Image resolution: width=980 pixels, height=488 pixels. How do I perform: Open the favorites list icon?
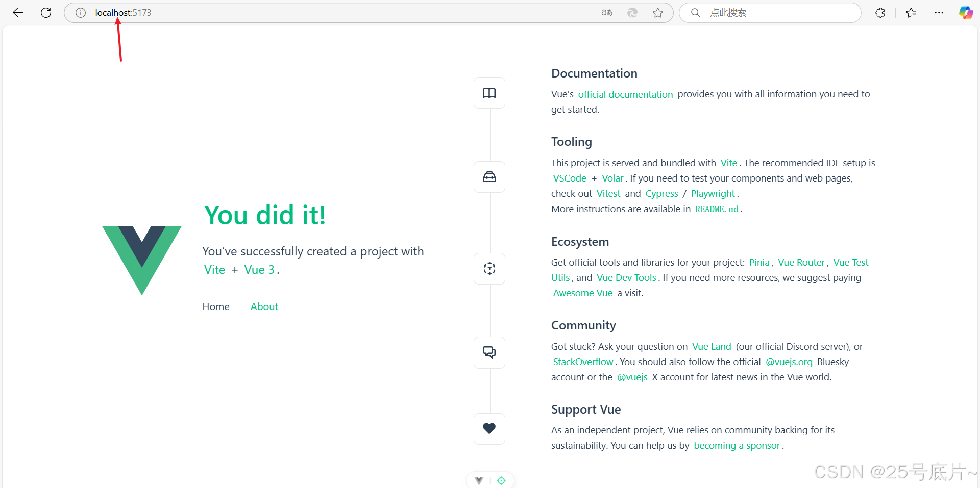click(x=911, y=13)
